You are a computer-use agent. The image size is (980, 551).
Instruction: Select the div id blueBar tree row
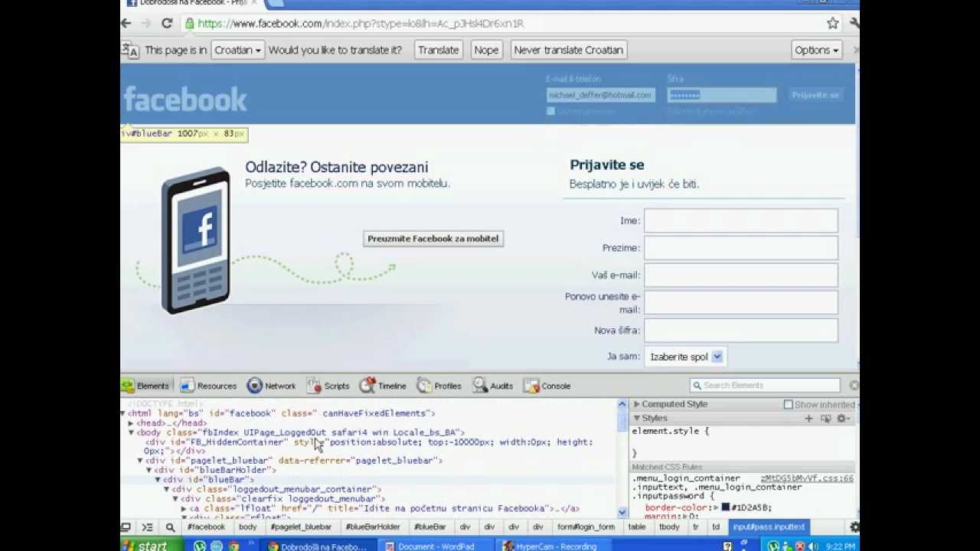pyautogui.click(x=367, y=480)
